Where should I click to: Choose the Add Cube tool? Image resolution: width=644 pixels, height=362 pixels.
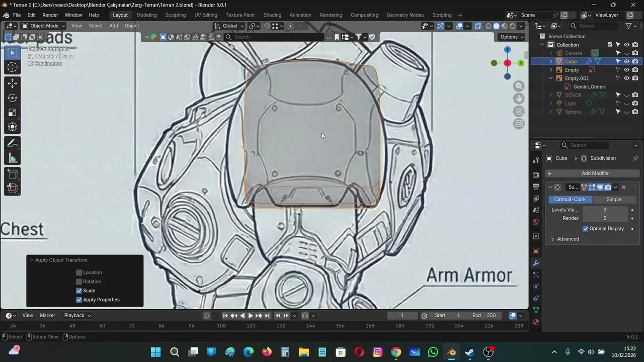(x=13, y=174)
